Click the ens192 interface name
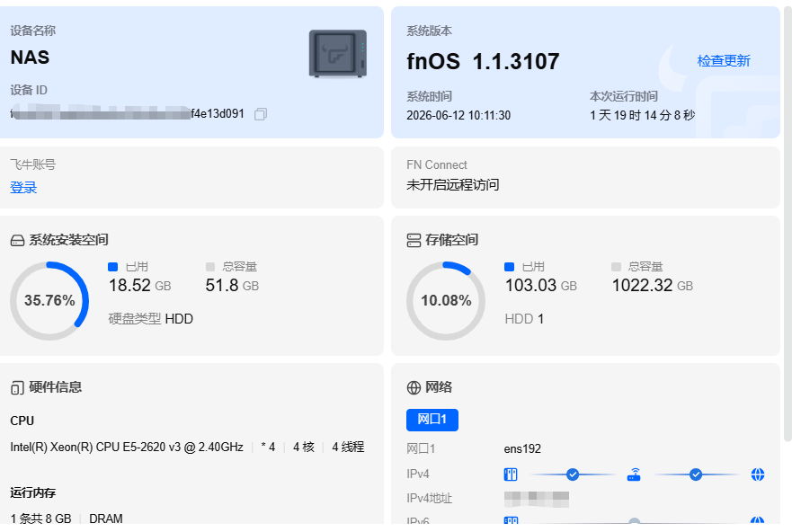The height and width of the screenshot is (532, 792). pos(522,448)
